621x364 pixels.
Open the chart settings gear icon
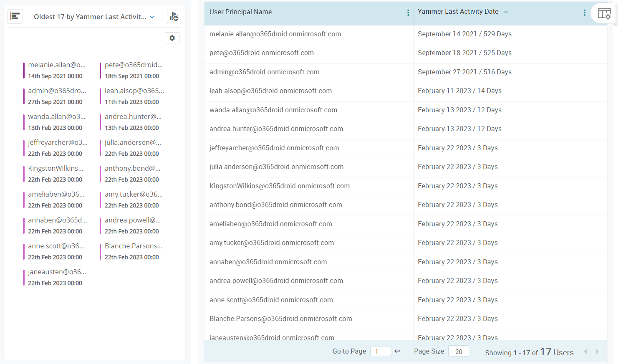coord(172,38)
